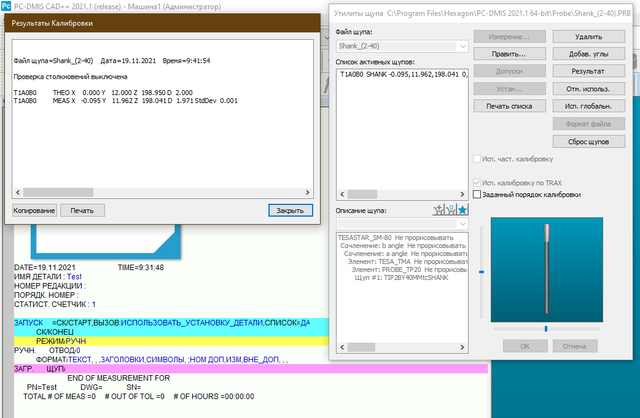Screen dimensions: 640x418
Task: Click 'Проверка столкновений выключена' text
Action: pyautogui.click(x=70, y=77)
